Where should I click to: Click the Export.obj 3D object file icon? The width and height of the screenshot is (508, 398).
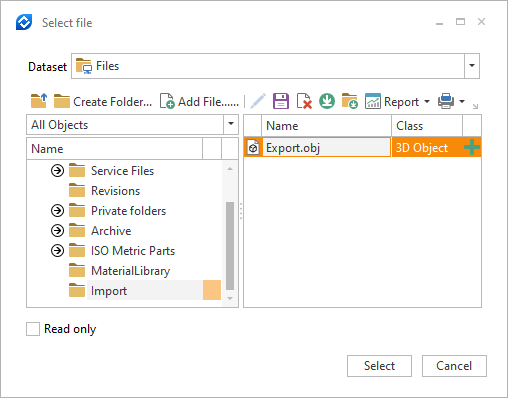pyautogui.click(x=253, y=147)
